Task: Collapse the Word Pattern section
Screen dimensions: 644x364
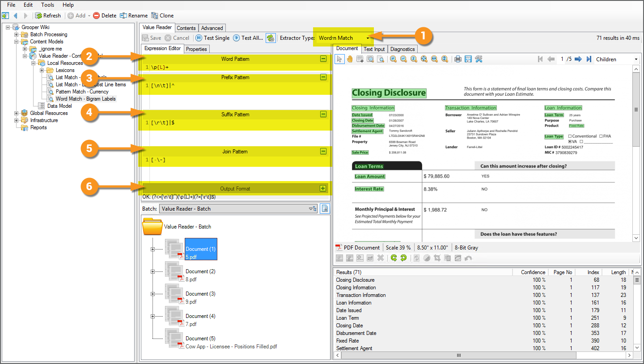Action: pos(323,59)
